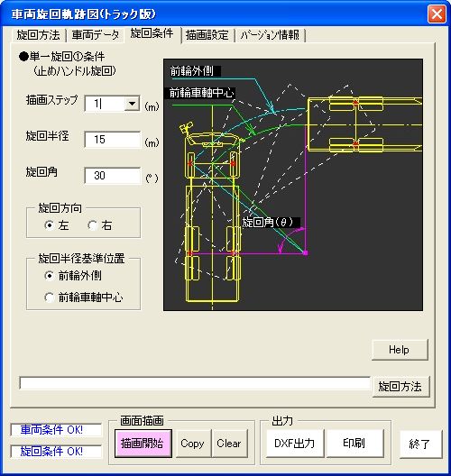Exit with the 終了 button
The height and width of the screenshot is (476, 451).
point(419,444)
